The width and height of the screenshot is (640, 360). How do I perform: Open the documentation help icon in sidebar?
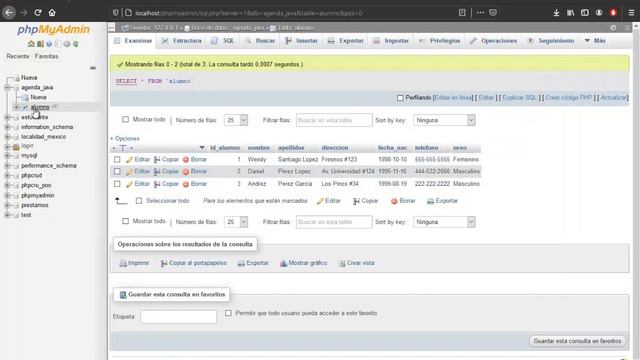tap(49, 44)
